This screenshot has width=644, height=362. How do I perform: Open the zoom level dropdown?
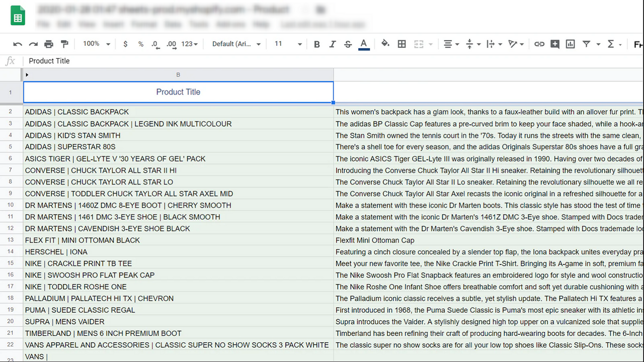(96, 44)
